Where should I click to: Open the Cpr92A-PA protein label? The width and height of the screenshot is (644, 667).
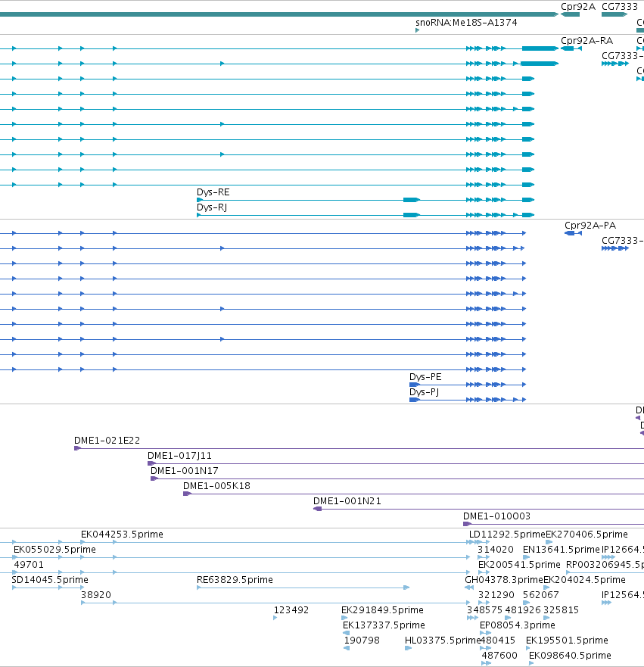[x=590, y=226]
